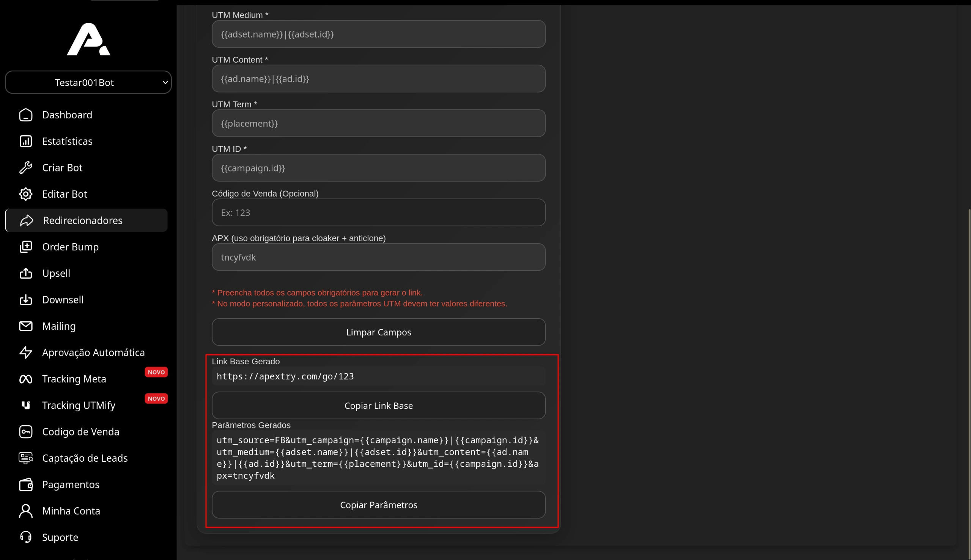Viewport: 971px width, 560px height.
Task: Open the Testar001Bot bot selector dropdown
Action: [88, 82]
